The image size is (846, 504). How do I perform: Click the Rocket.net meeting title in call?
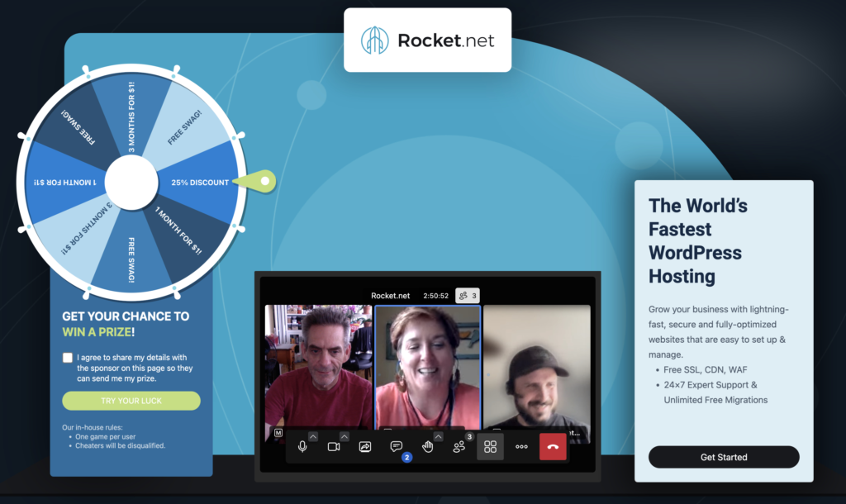pyautogui.click(x=391, y=296)
